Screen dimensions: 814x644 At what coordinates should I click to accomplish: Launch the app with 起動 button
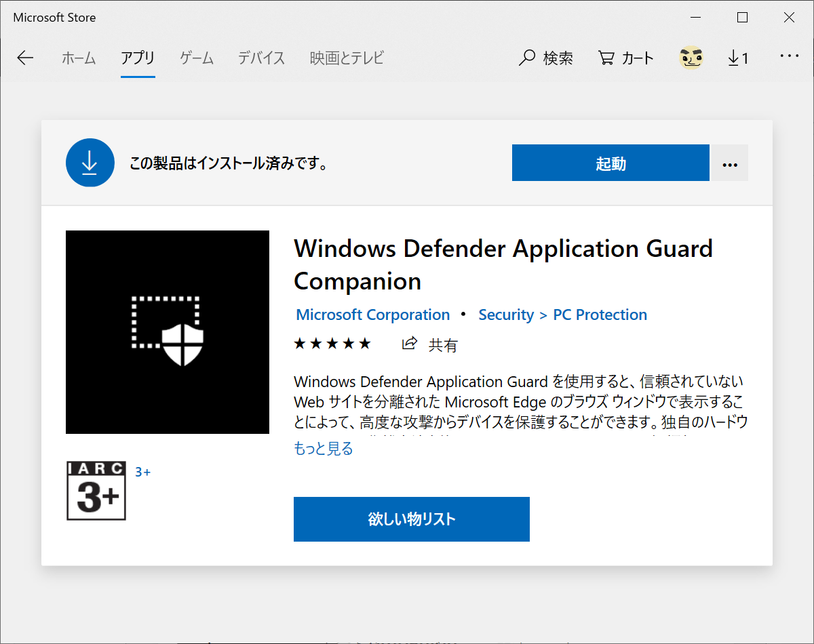[x=610, y=163]
